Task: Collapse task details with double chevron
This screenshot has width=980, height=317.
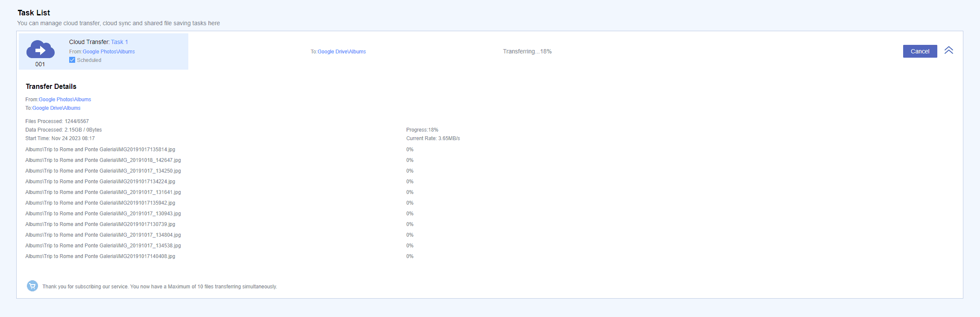Action: (948, 50)
